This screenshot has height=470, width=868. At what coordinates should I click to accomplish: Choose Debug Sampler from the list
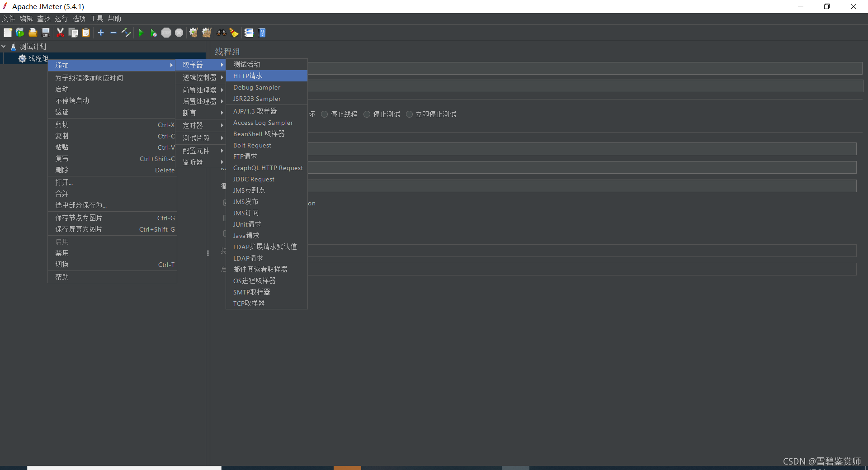267,87
